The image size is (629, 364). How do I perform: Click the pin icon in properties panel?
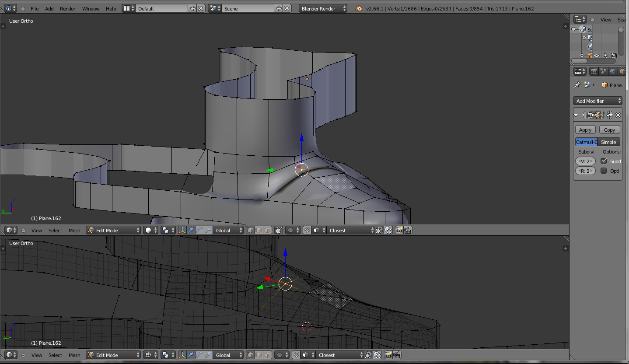pos(577,85)
